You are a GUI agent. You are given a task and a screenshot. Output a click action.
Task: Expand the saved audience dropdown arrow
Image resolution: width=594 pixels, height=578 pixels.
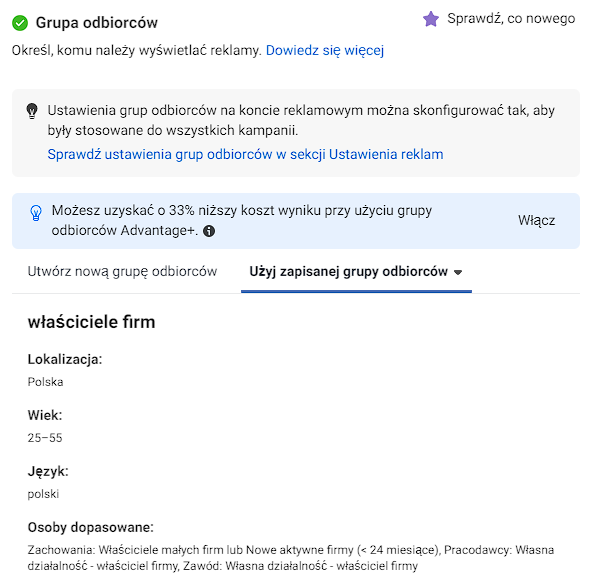click(458, 272)
